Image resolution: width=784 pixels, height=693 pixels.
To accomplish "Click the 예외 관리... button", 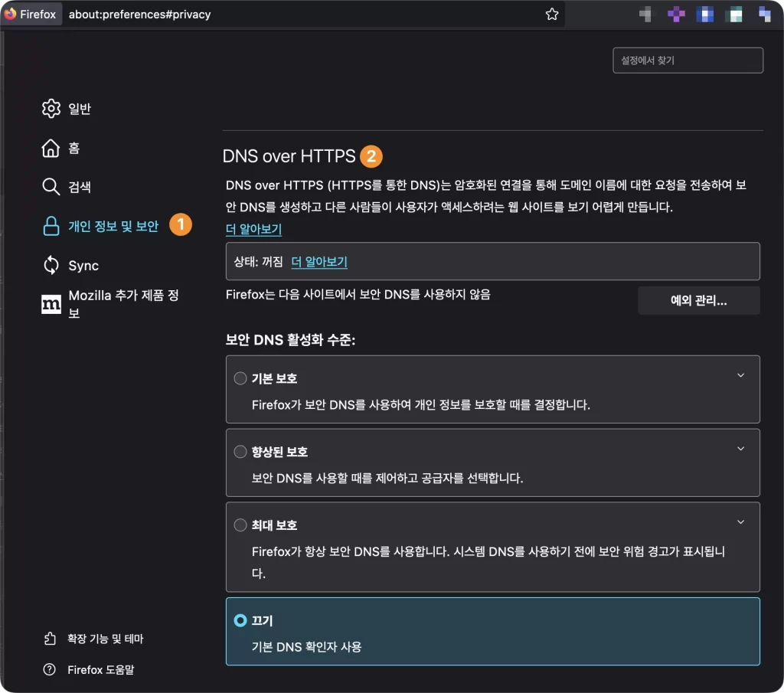I will (x=699, y=300).
